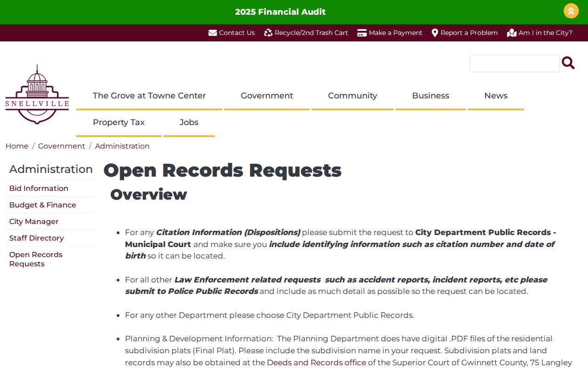Go to Home in the breadcrumb
Screen dimensions: 588x368
pos(17,146)
